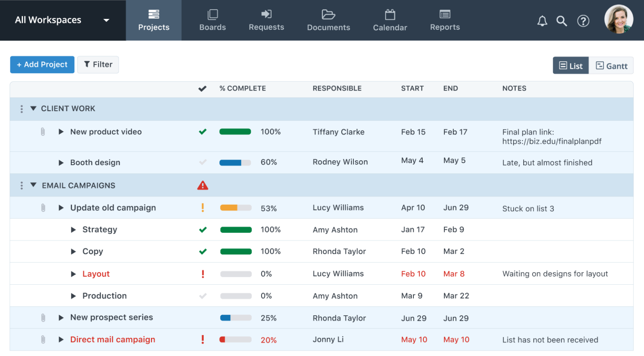Collapse the Client Work section

[33, 108]
